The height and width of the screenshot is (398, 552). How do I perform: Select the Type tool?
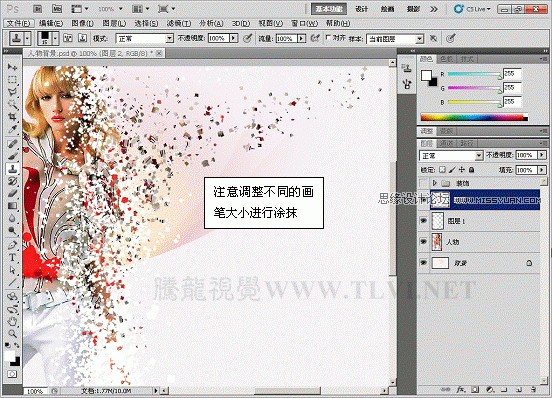coord(12,258)
